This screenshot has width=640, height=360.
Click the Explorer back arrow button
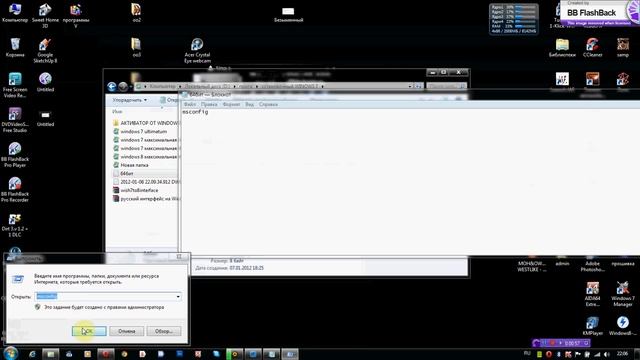coord(112,87)
